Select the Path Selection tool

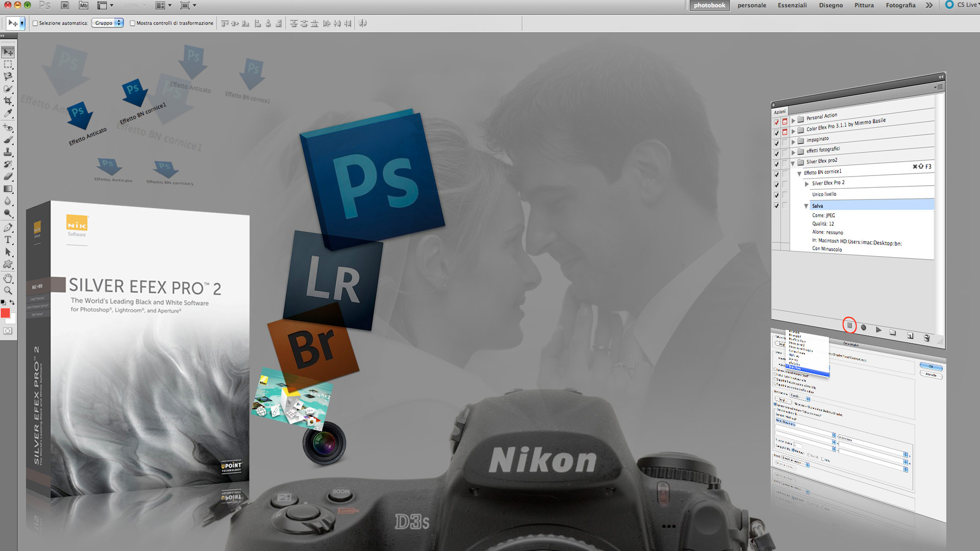[x=8, y=252]
